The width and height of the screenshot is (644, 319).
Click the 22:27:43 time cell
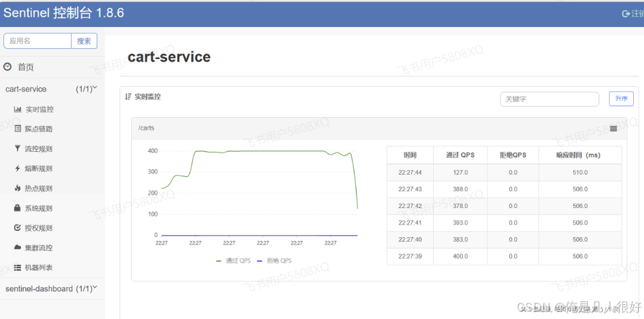pyautogui.click(x=410, y=189)
